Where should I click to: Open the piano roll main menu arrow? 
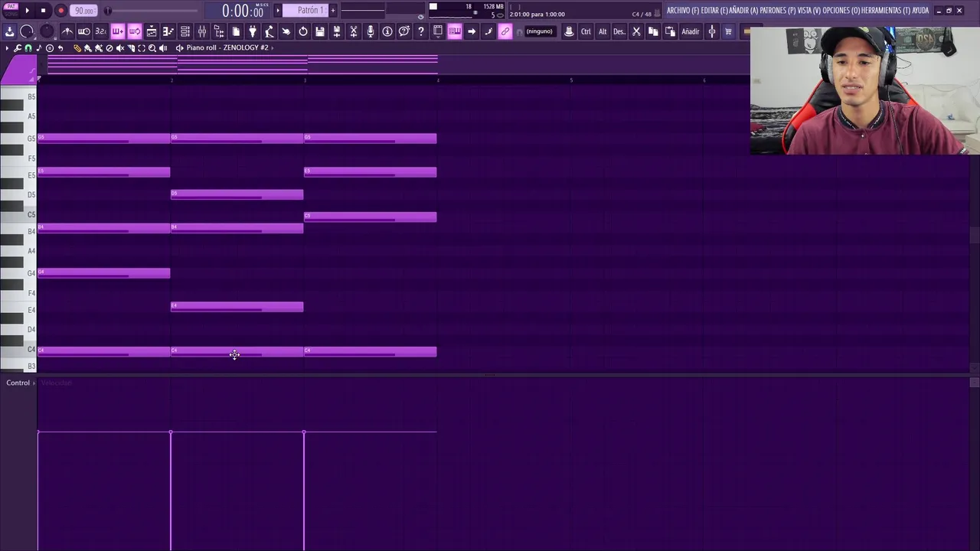click(7, 48)
